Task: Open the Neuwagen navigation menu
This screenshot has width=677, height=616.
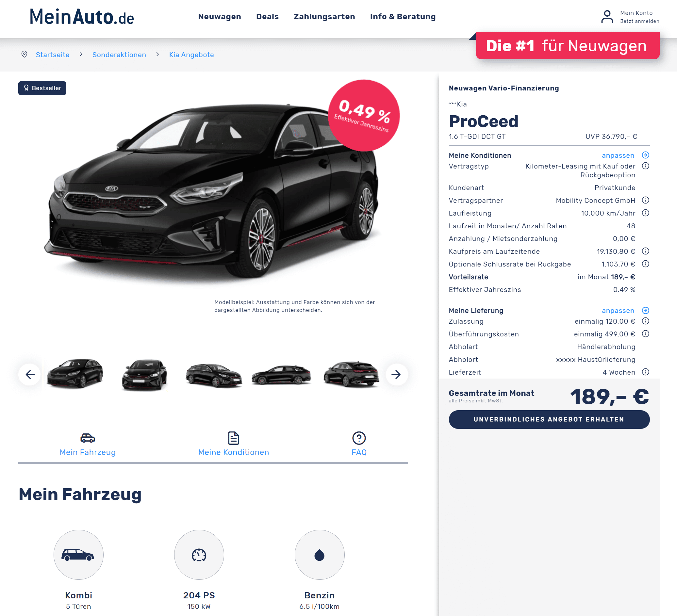Action: [x=220, y=16]
